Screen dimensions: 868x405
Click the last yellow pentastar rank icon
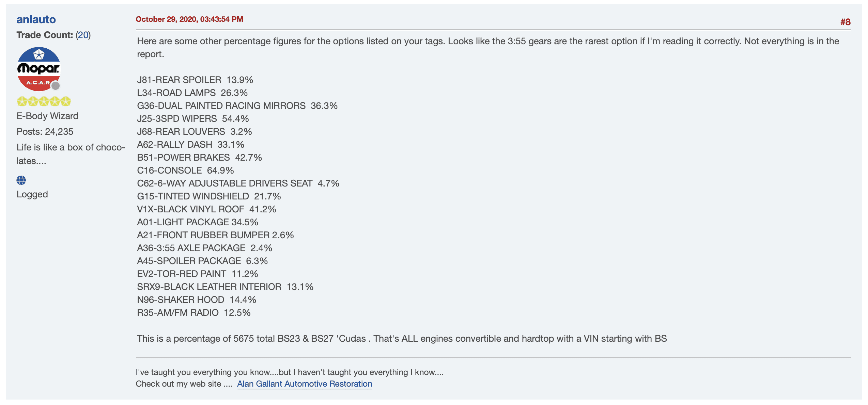coord(66,101)
